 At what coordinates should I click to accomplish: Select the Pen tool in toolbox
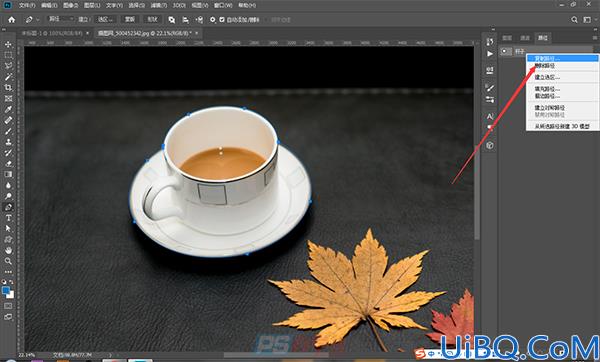8,207
